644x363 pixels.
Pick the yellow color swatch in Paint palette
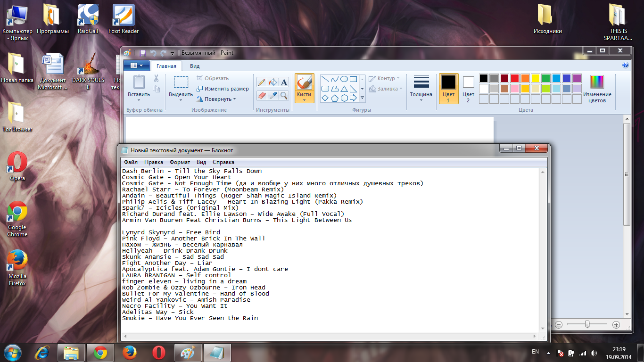coord(536,78)
